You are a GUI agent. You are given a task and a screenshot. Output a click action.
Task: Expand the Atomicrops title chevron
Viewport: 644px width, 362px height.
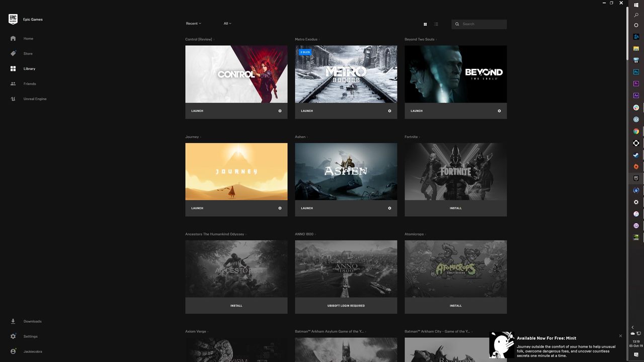click(426, 234)
